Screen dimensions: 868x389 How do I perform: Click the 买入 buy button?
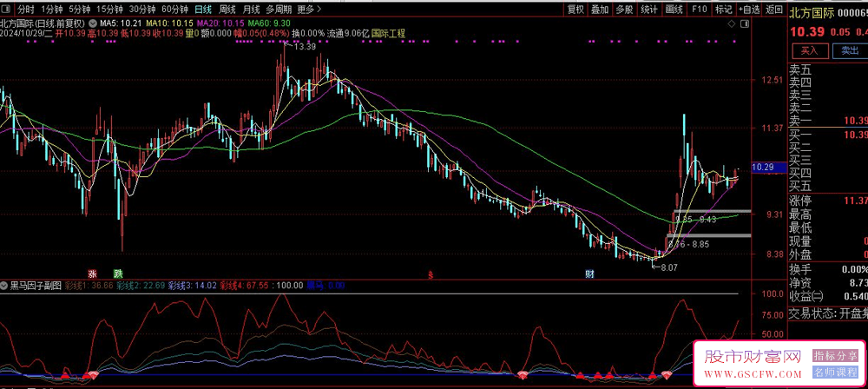[x=809, y=51]
